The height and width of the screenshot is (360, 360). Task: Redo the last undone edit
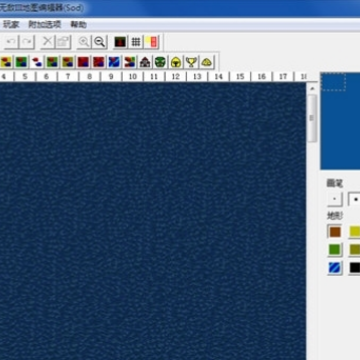(x=27, y=42)
